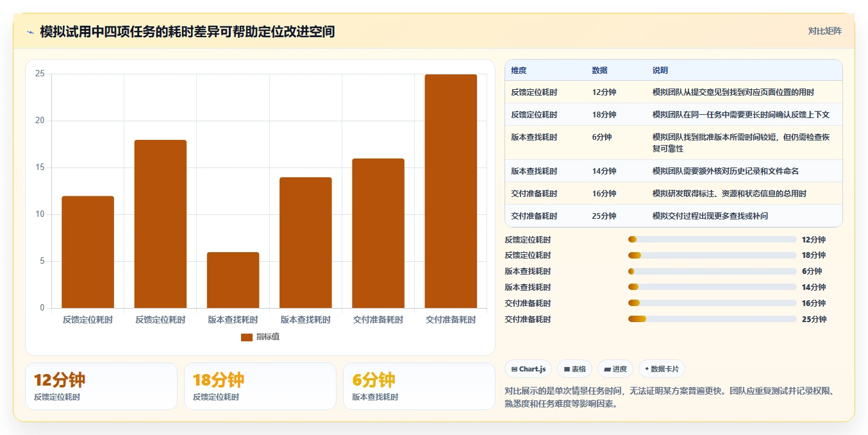Image resolution: width=868 pixels, height=435 pixels.
Task: Click the 12分钟 cell in the table
Action: coord(604,92)
